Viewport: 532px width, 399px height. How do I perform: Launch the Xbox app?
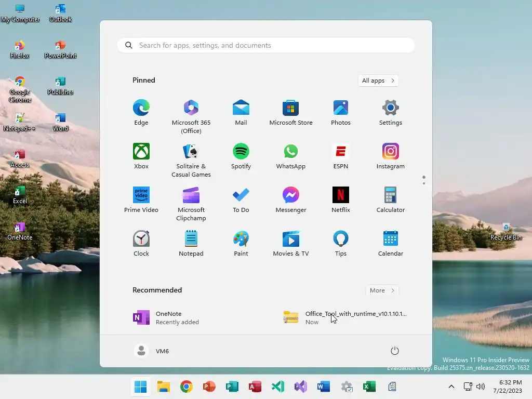coord(141,156)
